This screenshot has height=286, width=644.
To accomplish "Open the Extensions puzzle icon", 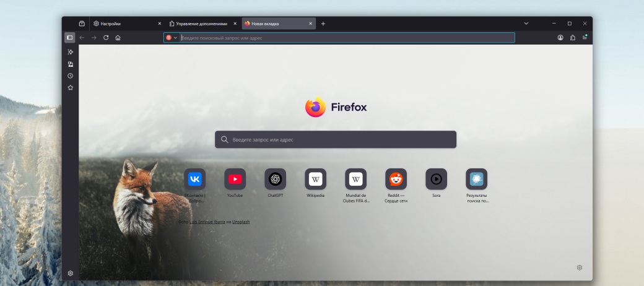I will pyautogui.click(x=573, y=38).
